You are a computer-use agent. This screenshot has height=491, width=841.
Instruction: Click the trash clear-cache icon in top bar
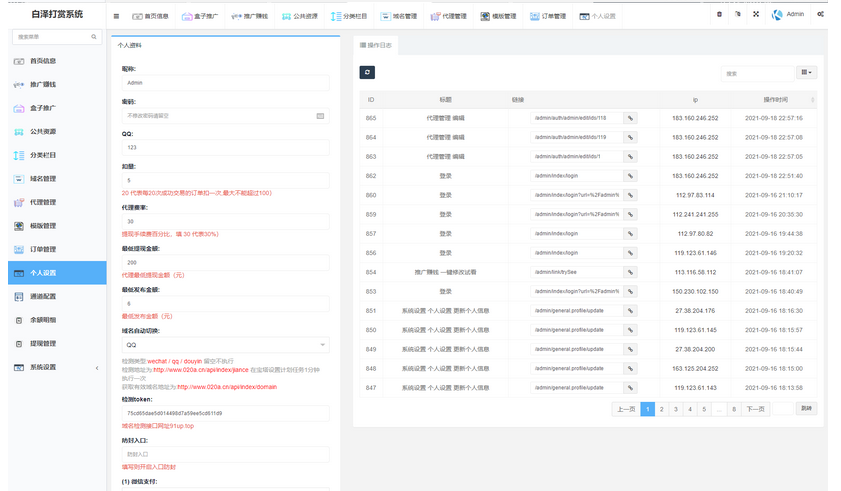(719, 14)
